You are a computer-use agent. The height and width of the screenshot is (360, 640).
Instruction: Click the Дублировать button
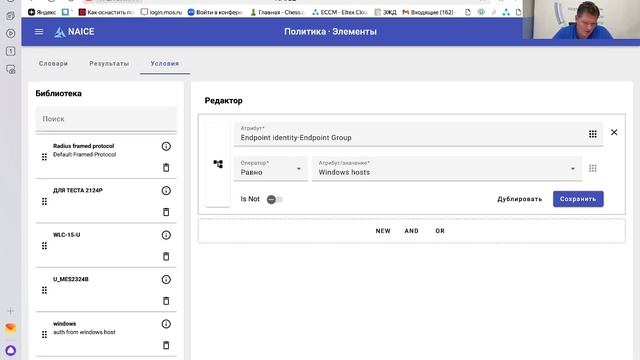[x=520, y=199]
